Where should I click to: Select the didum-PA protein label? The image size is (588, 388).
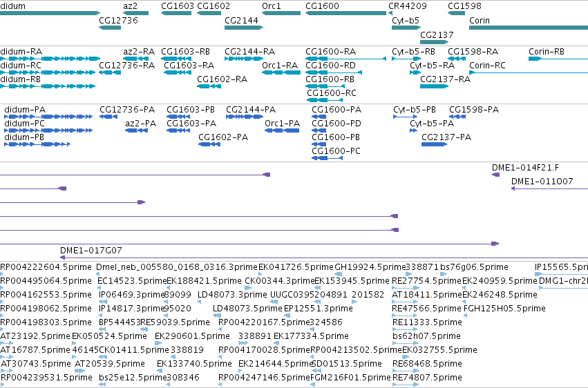[25, 110]
